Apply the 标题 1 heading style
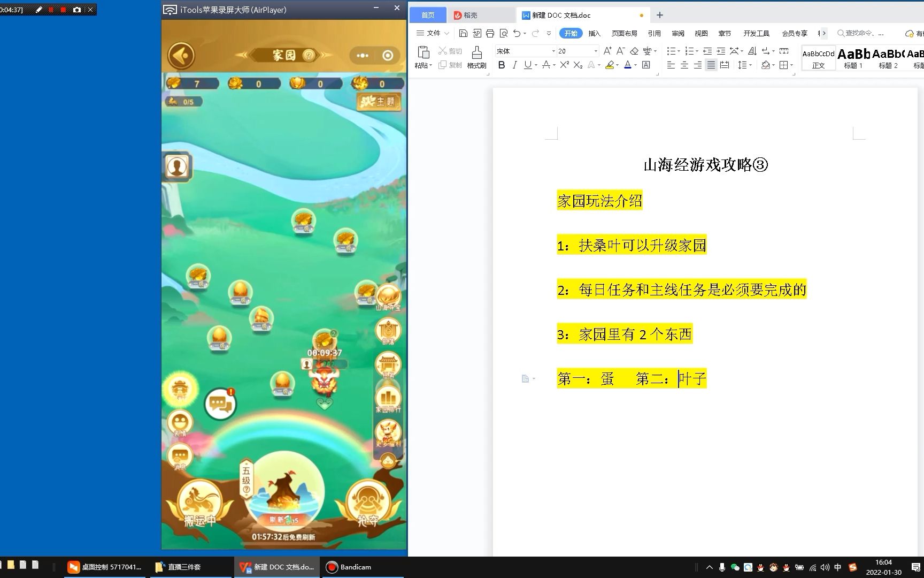 point(853,58)
